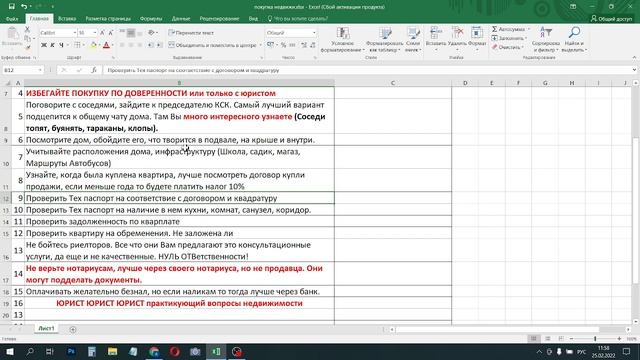Click Объединить и поместить в центре
This screenshot has height=360, width=640.
click(x=212, y=45)
